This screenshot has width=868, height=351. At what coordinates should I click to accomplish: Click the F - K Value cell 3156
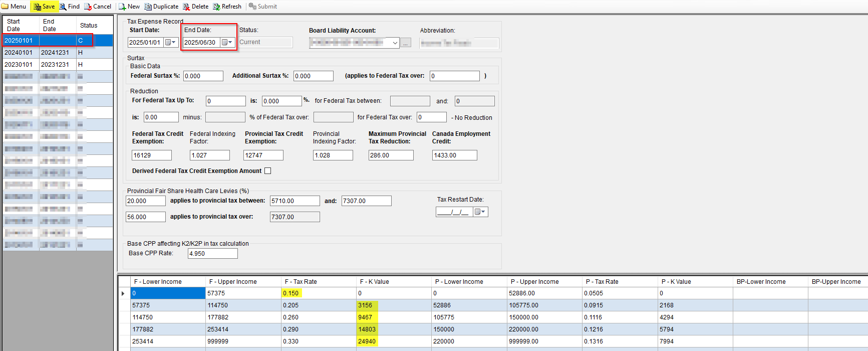394,305
